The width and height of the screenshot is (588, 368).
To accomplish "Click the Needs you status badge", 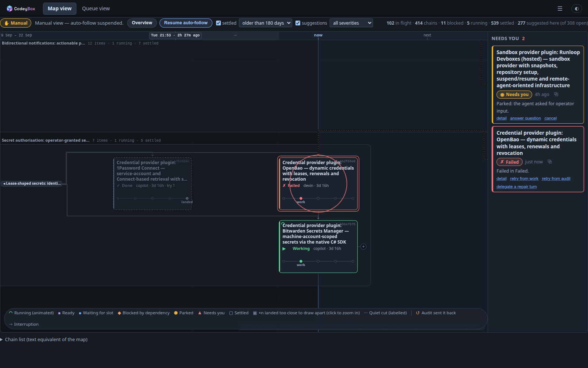I will point(514,95).
